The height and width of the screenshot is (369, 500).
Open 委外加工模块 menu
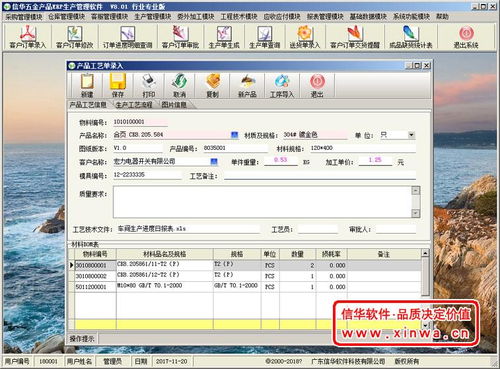[196, 16]
